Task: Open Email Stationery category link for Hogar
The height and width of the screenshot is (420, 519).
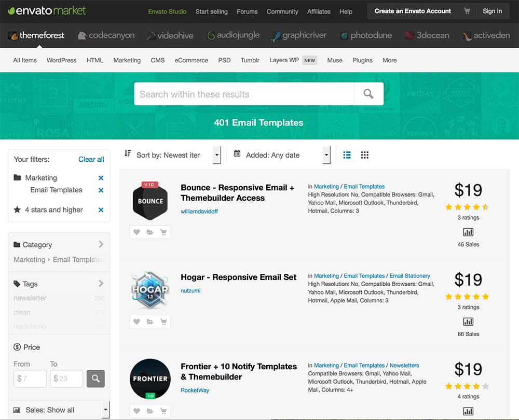Action: coord(410,276)
